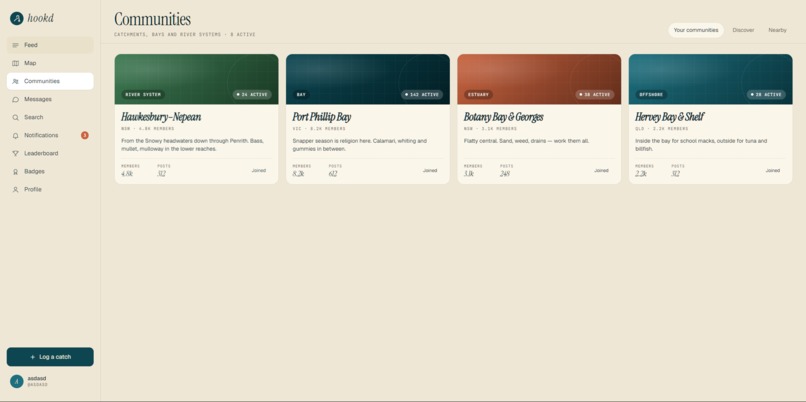Click the Leaderboard trophy icon
This screenshot has height=402, width=806.
point(15,153)
